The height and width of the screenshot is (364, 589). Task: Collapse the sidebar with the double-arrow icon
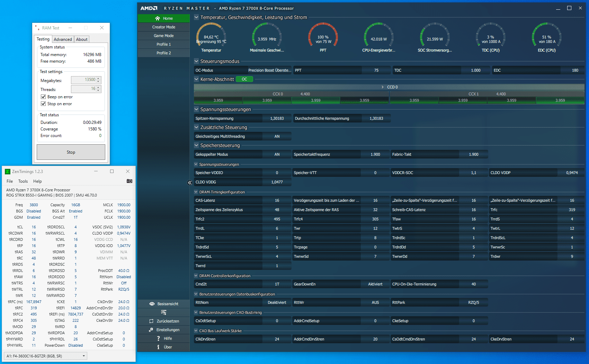[189, 182]
